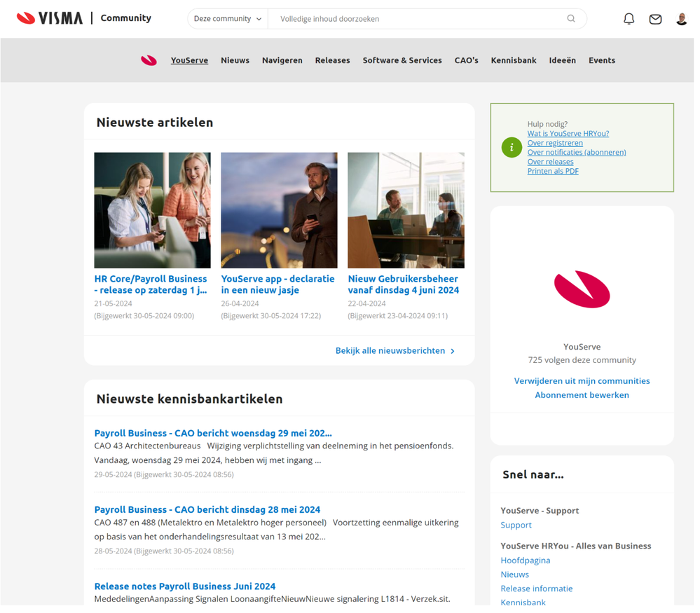This screenshot has width=700, height=613.
Task: Open Nieuws quick link in Snel naar
Action: coord(514,574)
